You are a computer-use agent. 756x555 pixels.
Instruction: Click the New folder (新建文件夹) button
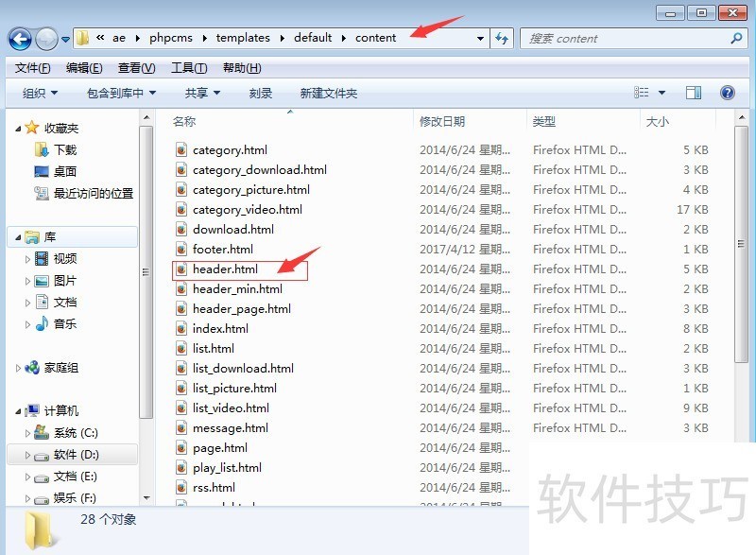pos(328,93)
